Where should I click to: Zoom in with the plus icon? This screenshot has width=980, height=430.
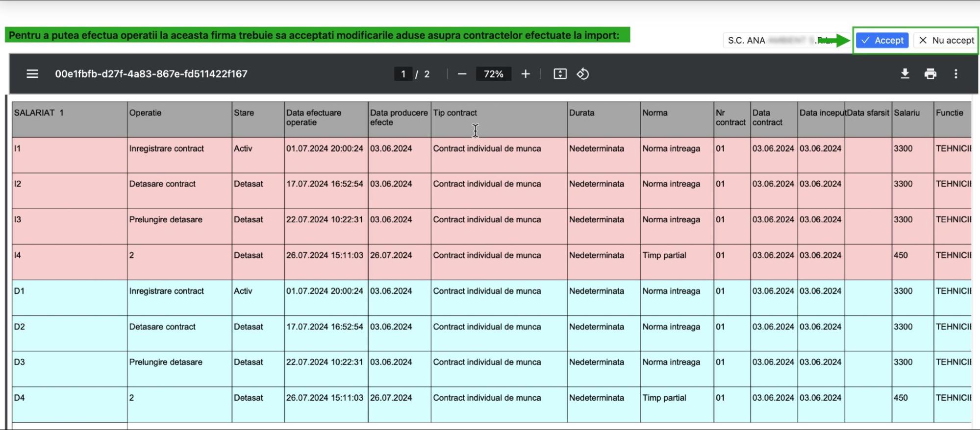[x=526, y=74]
